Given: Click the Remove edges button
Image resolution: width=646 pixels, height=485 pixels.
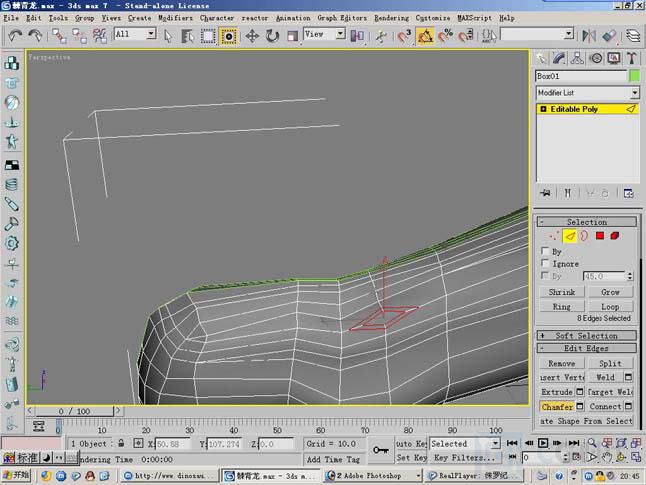Looking at the screenshot, I should (562, 363).
